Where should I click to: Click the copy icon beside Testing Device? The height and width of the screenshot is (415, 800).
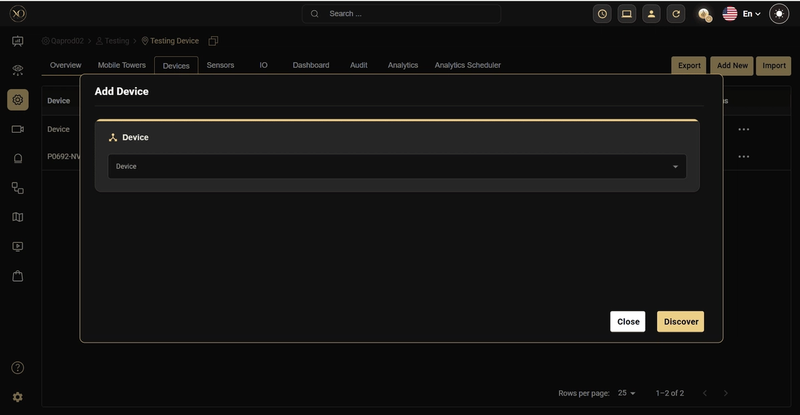(213, 41)
